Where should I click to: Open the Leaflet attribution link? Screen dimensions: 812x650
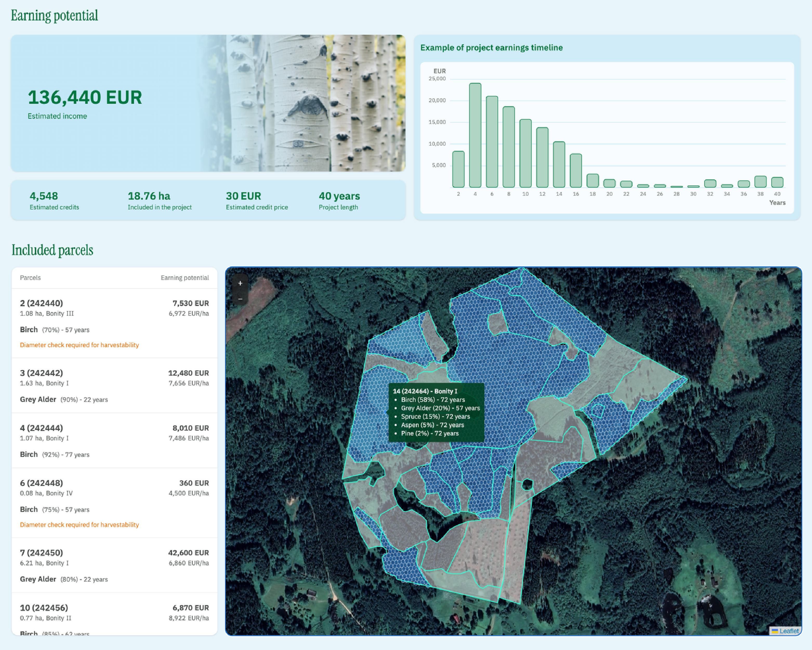click(789, 631)
